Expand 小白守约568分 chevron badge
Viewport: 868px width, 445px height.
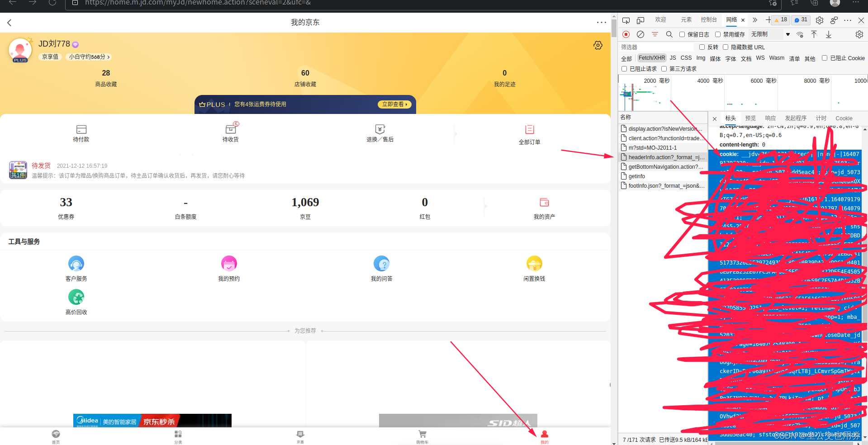pyautogui.click(x=88, y=57)
